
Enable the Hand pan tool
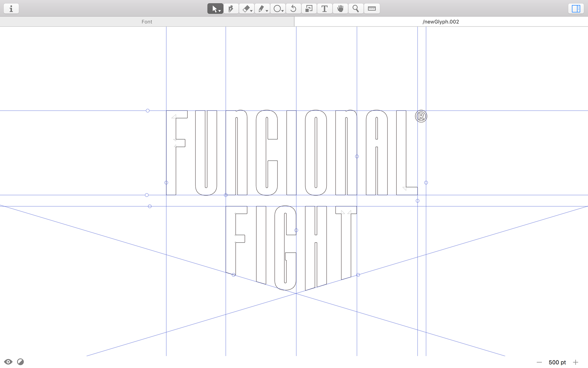coord(340,9)
